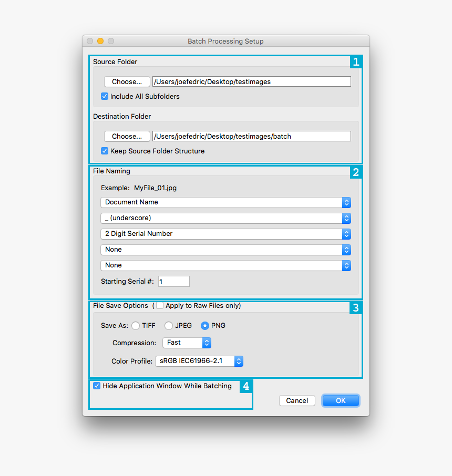Image resolution: width=452 pixels, height=476 pixels.
Task: Confirm settings with the OK button
Action: (x=341, y=400)
